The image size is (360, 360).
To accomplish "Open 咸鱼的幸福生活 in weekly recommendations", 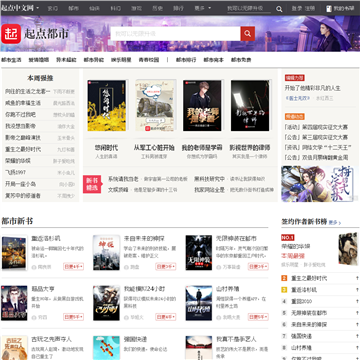I will tap(23, 103).
